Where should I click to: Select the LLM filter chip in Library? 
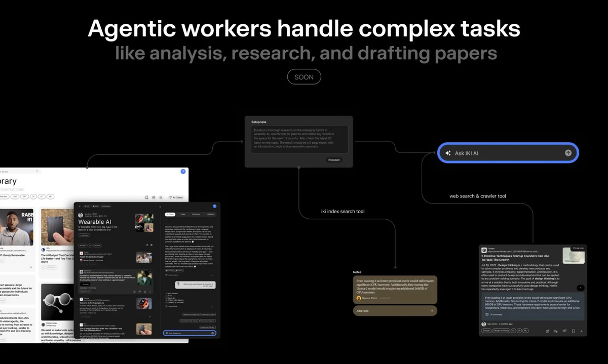(15, 196)
